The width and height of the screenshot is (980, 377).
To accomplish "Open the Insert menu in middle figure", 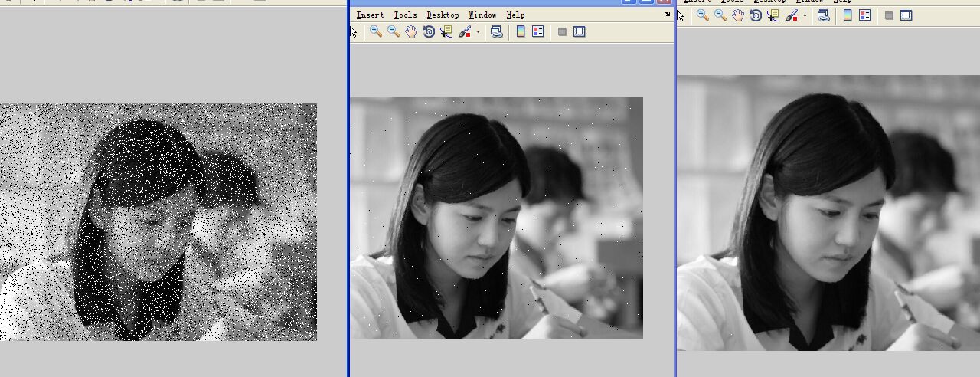I will (x=370, y=15).
